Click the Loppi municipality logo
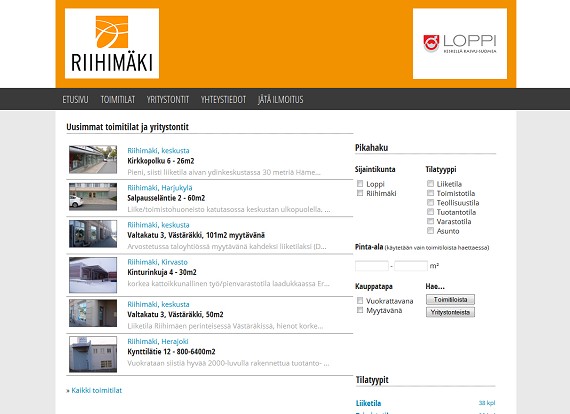Viewport: 570px width, 414px height. (x=460, y=44)
